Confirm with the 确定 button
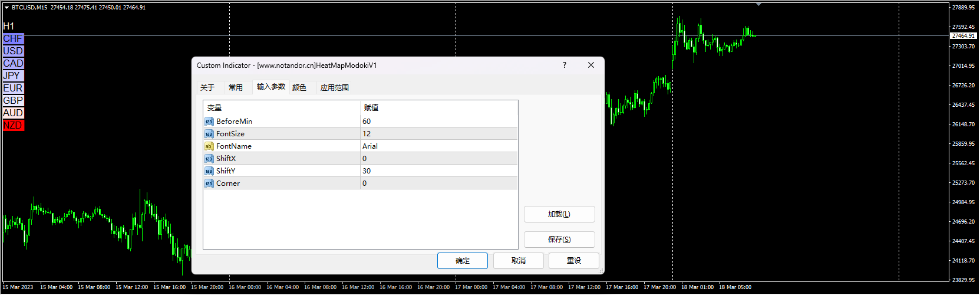 tap(462, 261)
